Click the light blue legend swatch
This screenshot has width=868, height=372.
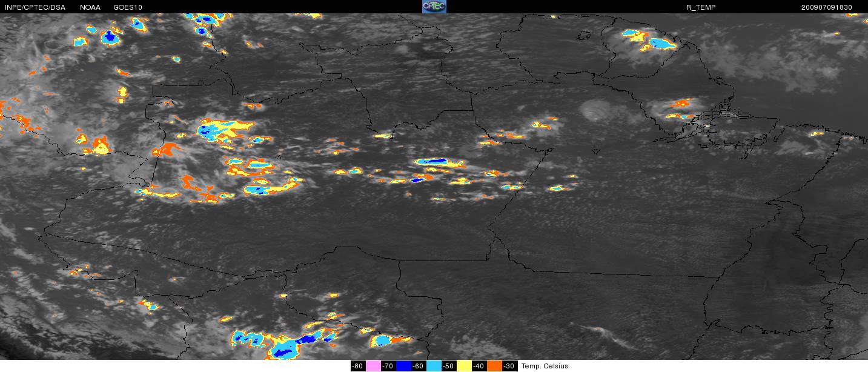click(434, 366)
